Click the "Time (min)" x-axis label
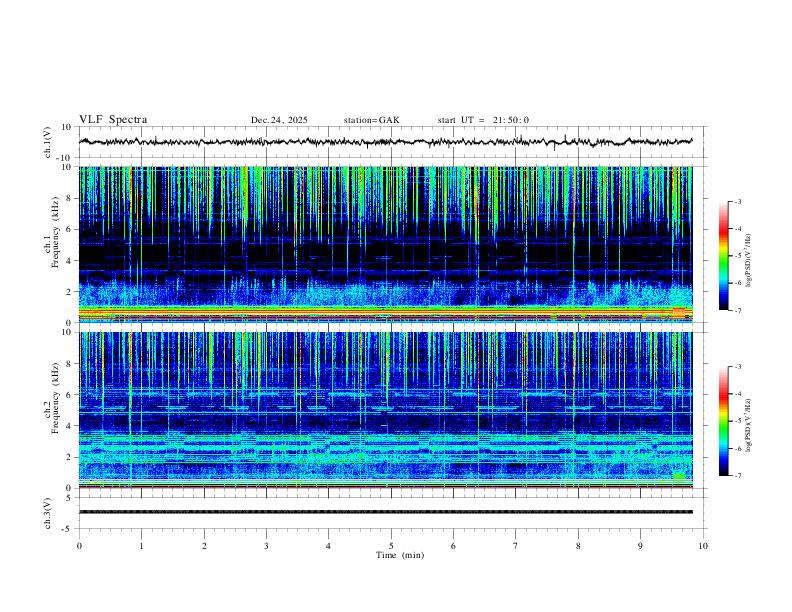Image resolution: width=792 pixels, height=612 pixels. click(x=400, y=555)
